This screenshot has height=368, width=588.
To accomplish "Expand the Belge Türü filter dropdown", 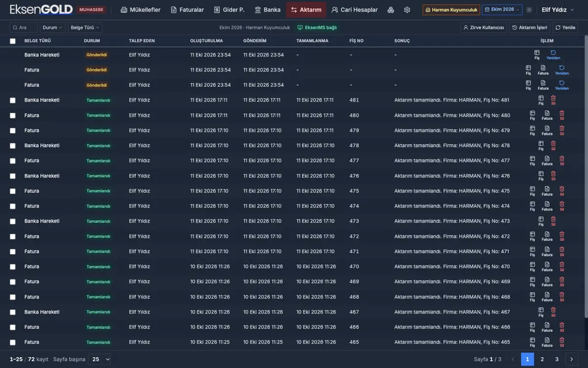I will click(x=85, y=27).
